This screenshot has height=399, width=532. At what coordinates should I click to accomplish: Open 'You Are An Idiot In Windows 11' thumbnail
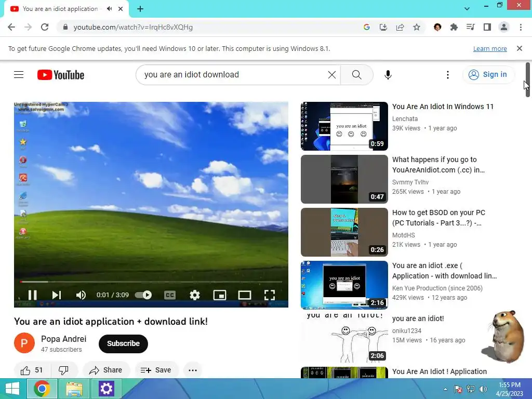[344, 126]
